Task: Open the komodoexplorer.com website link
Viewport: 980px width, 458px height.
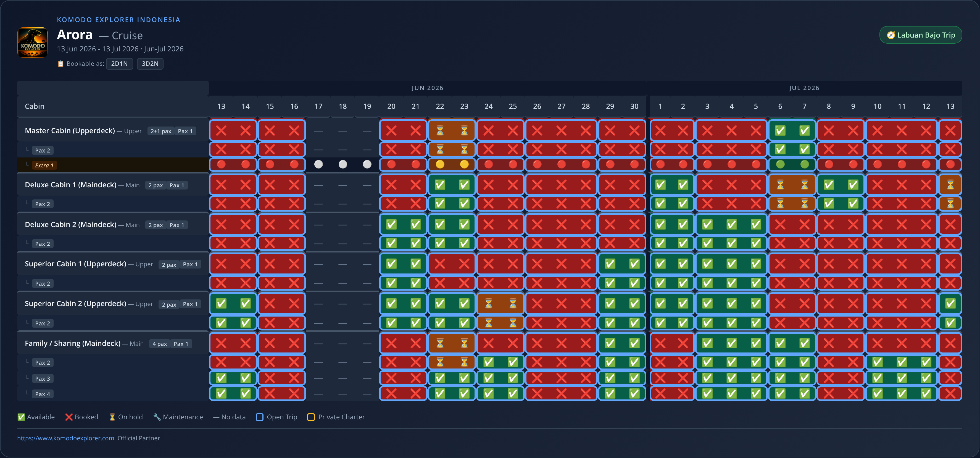Action: click(x=65, y=438)
